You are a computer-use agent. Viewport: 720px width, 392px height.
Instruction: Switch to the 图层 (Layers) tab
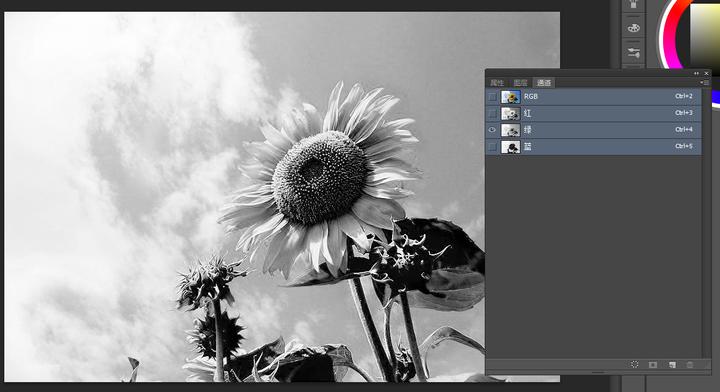[520, 83]
